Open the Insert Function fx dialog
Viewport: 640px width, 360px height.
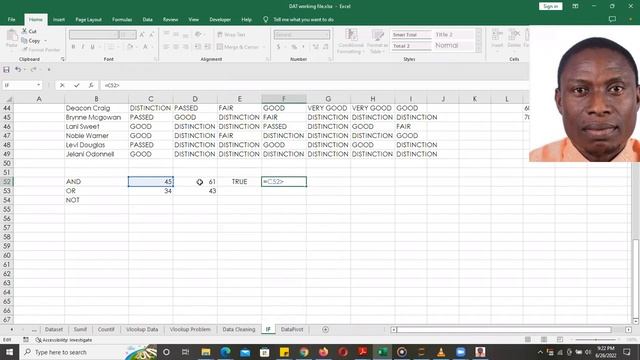point(91,85)
